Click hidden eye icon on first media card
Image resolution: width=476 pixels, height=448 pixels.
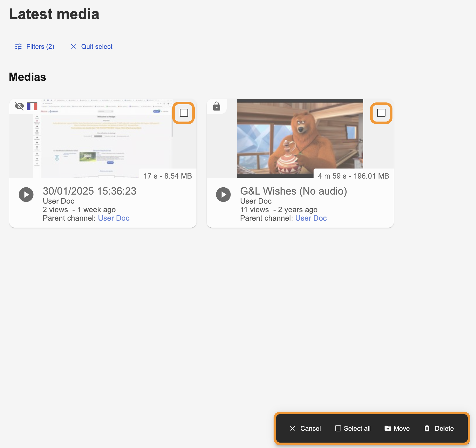coord(19,106)
